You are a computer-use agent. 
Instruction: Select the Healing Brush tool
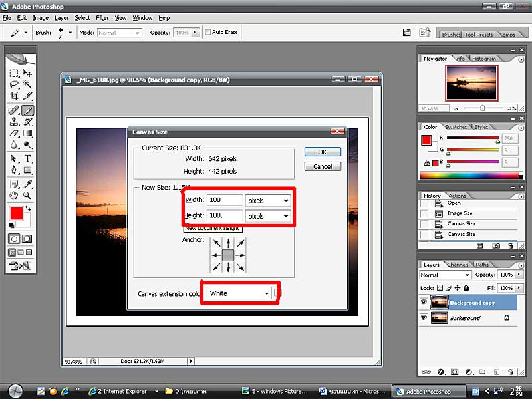pos(14,110)
